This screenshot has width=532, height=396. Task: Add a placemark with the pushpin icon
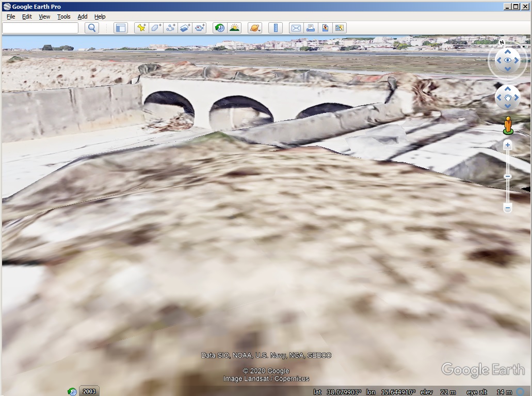click(x=141, y=28)
